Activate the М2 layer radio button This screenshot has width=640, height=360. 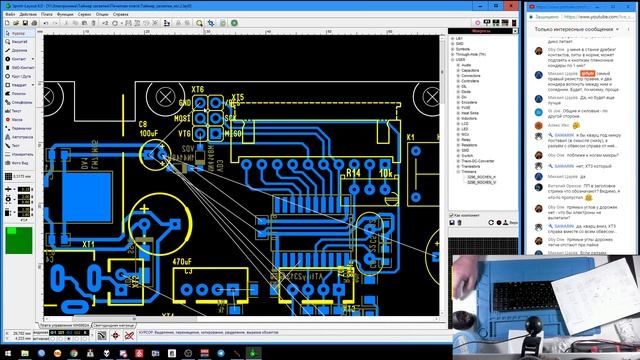click(x=77, y=339)
